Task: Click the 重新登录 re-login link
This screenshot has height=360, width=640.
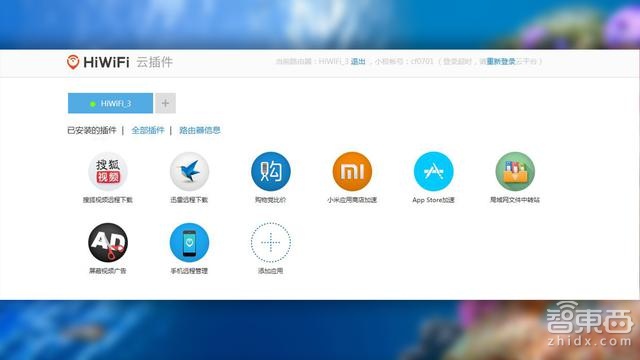Action: tap(501, 61)
